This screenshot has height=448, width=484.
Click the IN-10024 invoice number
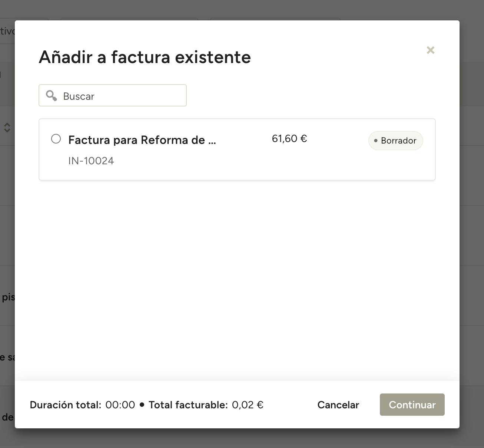pyautogui.click(x=91, y=161)
